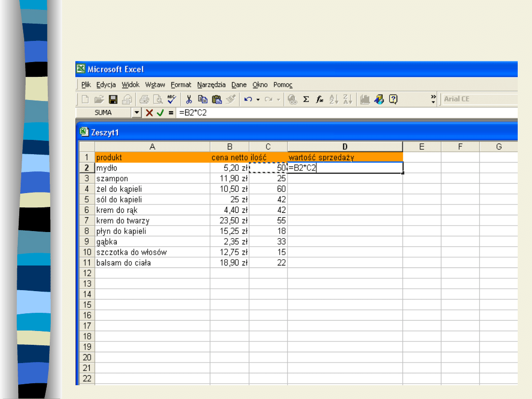Open the Narzędzia menu
This screenshot has height=399, width=532.
[211, 85]
